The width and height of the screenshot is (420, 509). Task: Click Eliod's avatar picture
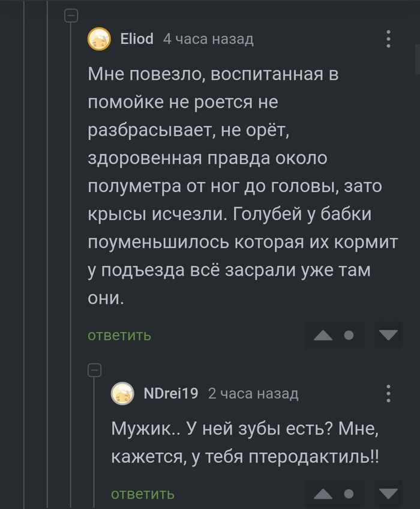pyautogui.click(x=99, y=40)
